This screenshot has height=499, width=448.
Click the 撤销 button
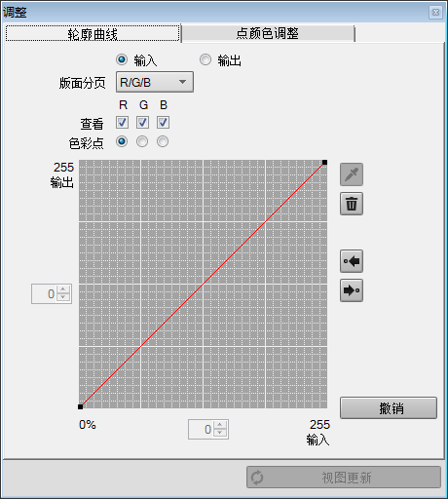click(389, 407)
